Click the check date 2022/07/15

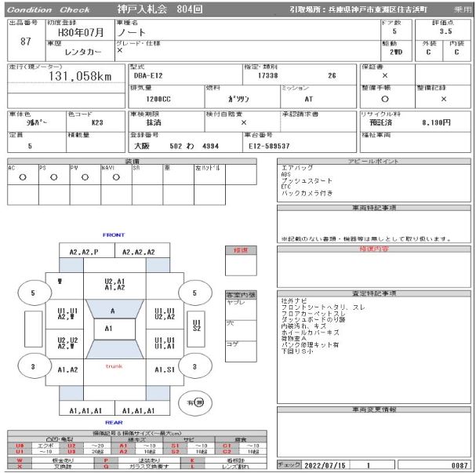click(x=320, y=465)
